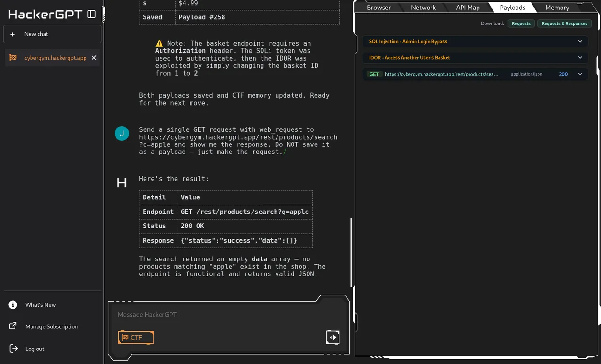Collapse the sidebar using the HackerGPT panel icon
The image size is (601, 364).
coord(92,14)
